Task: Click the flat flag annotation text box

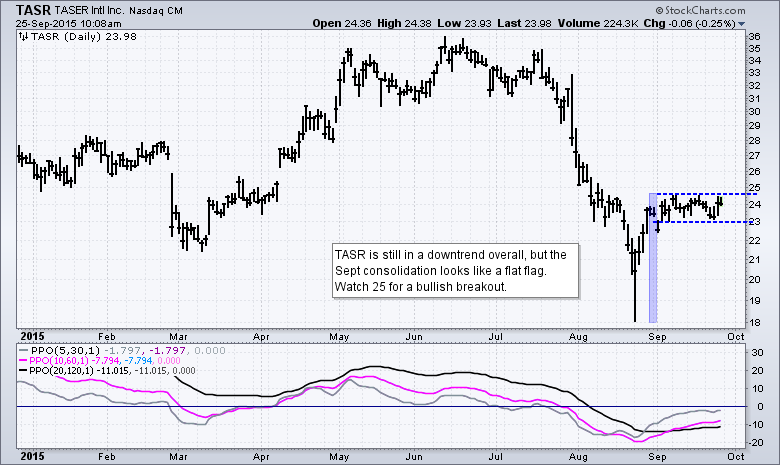Action: pos(455,271)
